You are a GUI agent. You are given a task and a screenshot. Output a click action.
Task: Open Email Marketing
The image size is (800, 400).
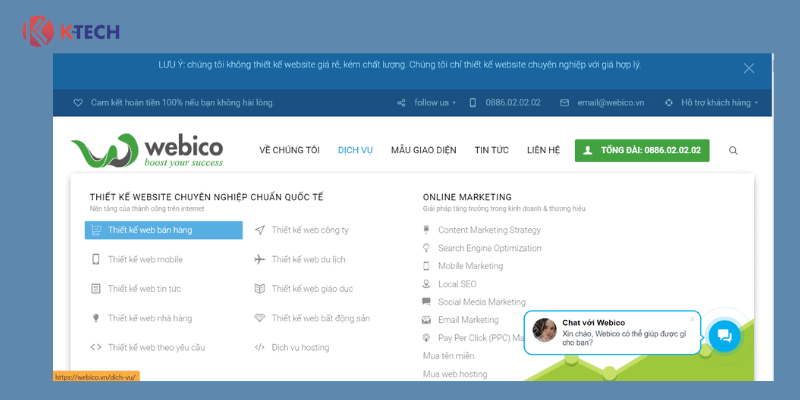[468, 320]
